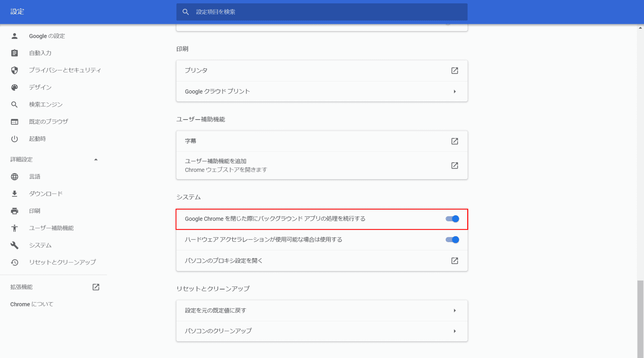The width and height of the screenshot is (644, 358).
Task: Click the printer icon beside 印刷 in sidebar
Action: click(14, 211)
